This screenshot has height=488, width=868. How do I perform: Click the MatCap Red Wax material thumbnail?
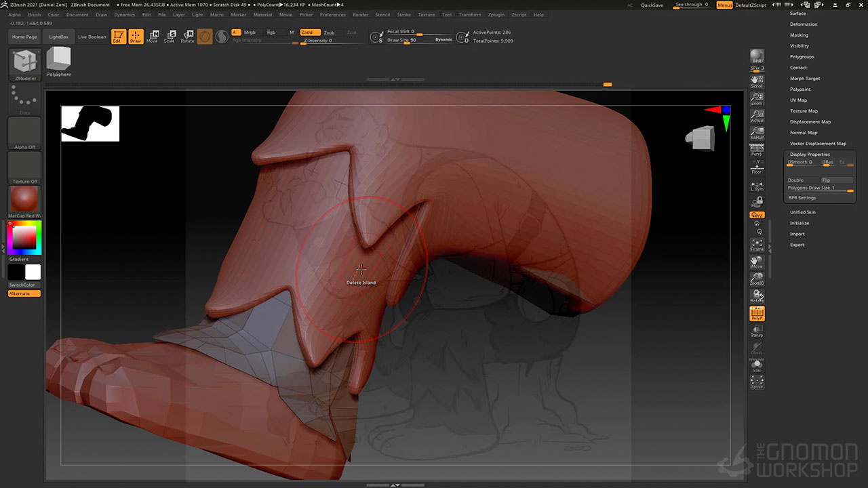click(x=25, y=199)
